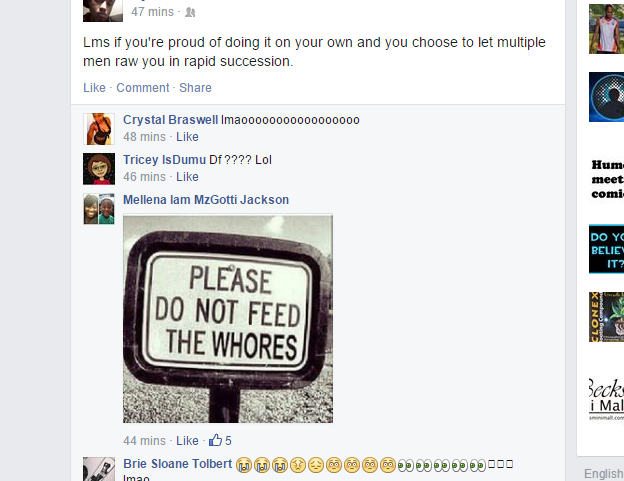Open the Clonex sidebar ad image
Image resolution: width=624 pixels, height=481 pixels.
pyautogui.click(x=606, y=317)
